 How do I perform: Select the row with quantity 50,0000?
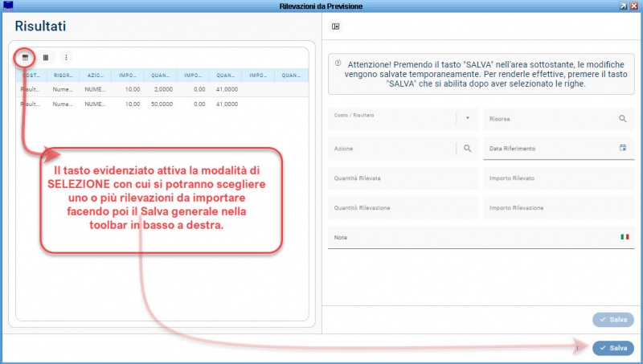point(162,104)
